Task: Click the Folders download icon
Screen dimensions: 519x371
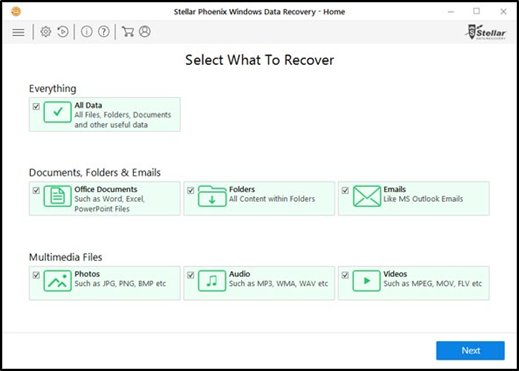Action: click(x=212, y=196)
